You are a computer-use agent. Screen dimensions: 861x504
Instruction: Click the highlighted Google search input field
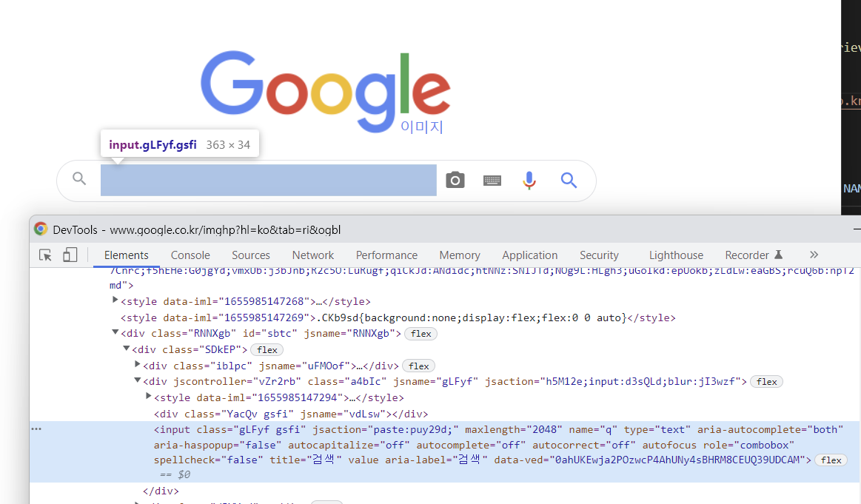pyautogui.click(x=269, y=180)
